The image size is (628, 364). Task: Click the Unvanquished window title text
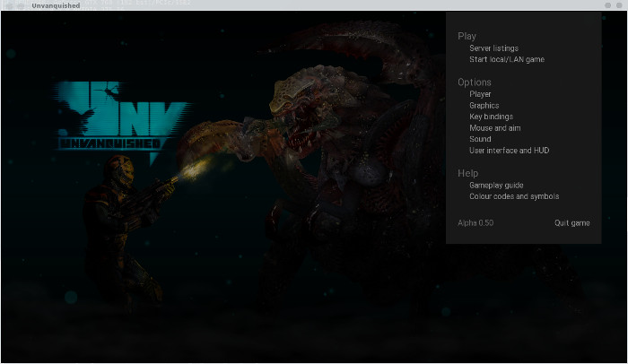pyautogui.click(x=56, y=5)
